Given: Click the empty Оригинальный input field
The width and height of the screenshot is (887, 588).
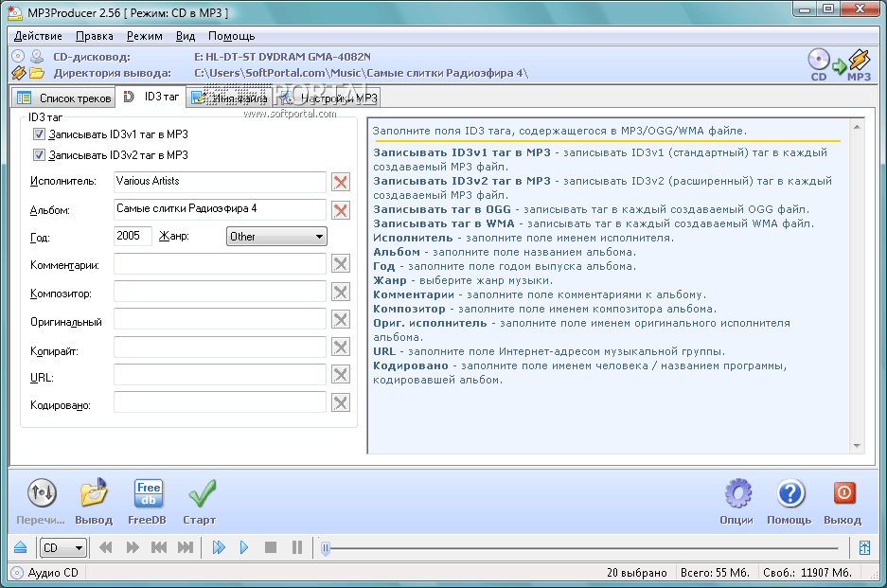Looking at the screenshot, I should 220,319.
